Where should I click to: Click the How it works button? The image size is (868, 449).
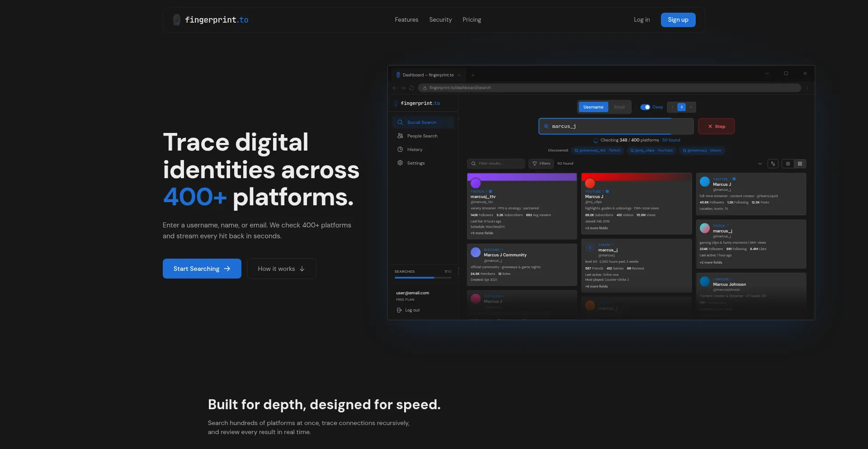[x=281, y=269]
